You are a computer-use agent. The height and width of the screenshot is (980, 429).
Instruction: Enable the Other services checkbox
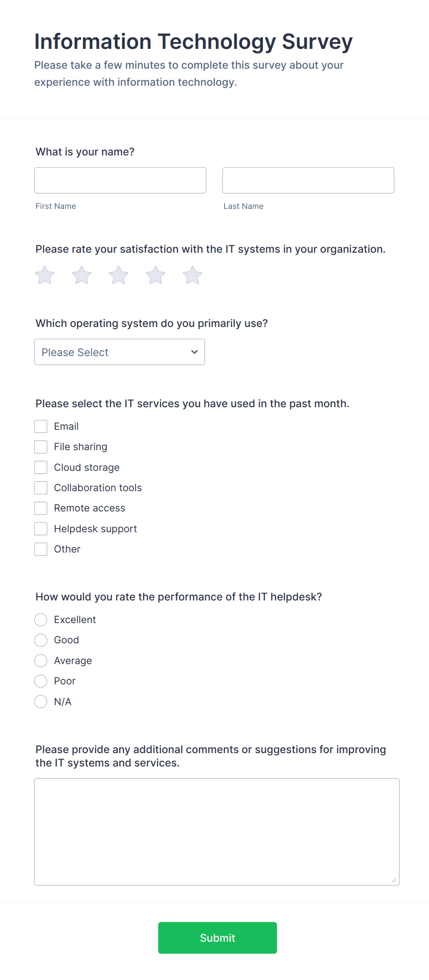[x=41, y=549]
